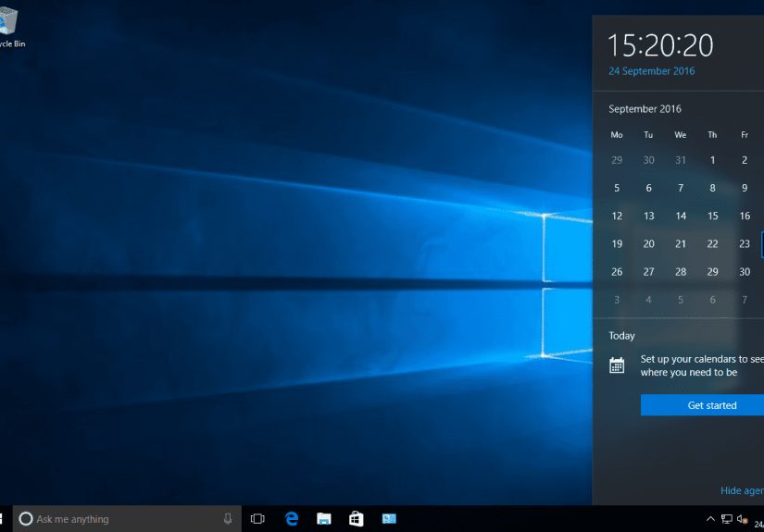Select date 16 in the calendar
764x532 pixels.
coord(745,216)
